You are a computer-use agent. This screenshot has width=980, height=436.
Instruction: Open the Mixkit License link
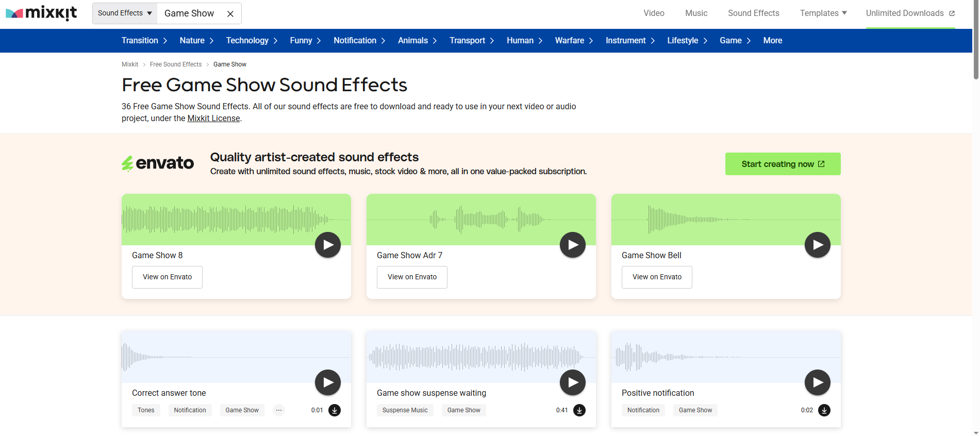(213, 119)
